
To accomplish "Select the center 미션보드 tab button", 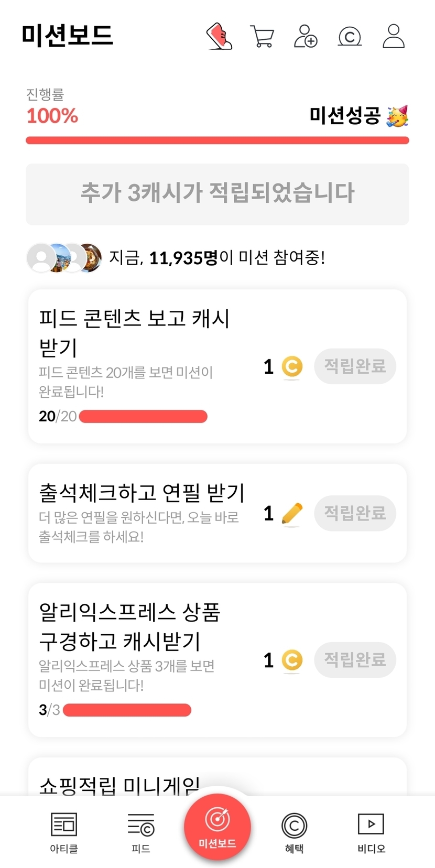I will point(217,826).
